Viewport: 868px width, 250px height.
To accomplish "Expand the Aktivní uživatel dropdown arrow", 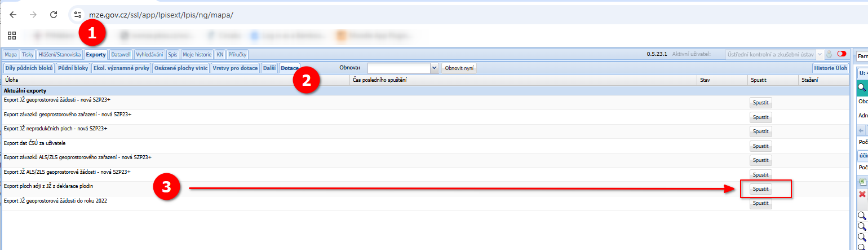I will point(820,54).
